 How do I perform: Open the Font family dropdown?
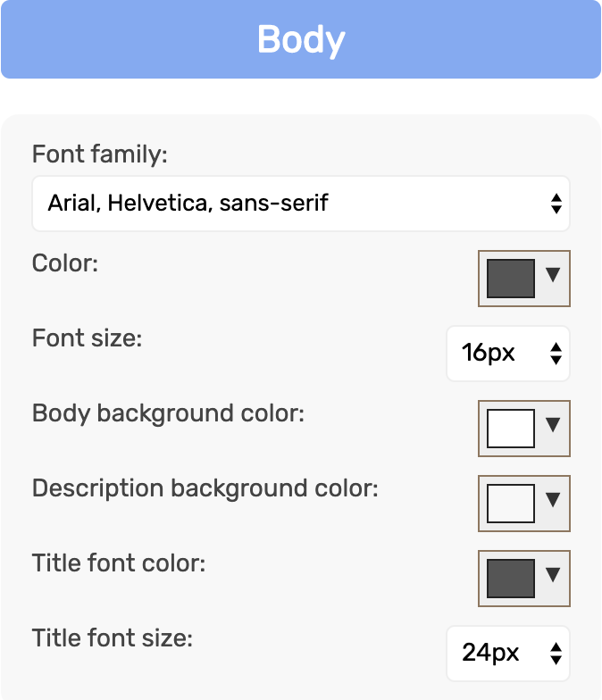click(301, 204)
